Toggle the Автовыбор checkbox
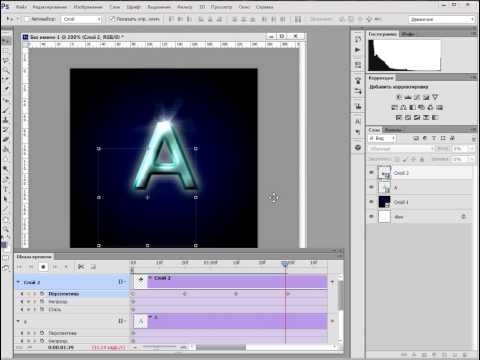The image size is (480, 360). click(27, 19)
